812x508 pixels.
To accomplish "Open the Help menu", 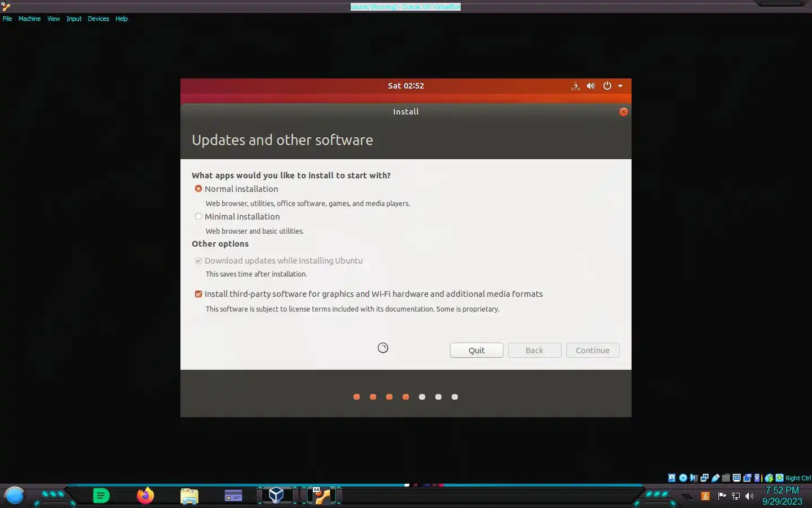I will 122,19.
